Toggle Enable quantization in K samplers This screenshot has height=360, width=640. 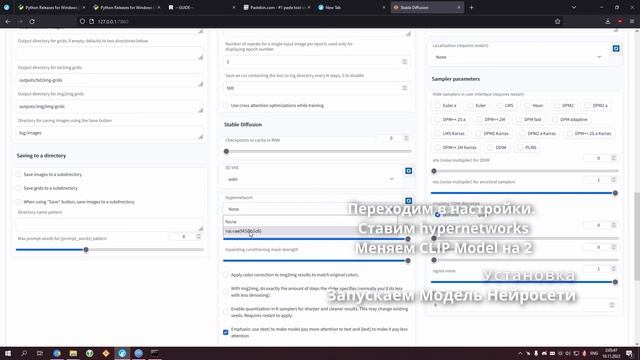(226, 312)
